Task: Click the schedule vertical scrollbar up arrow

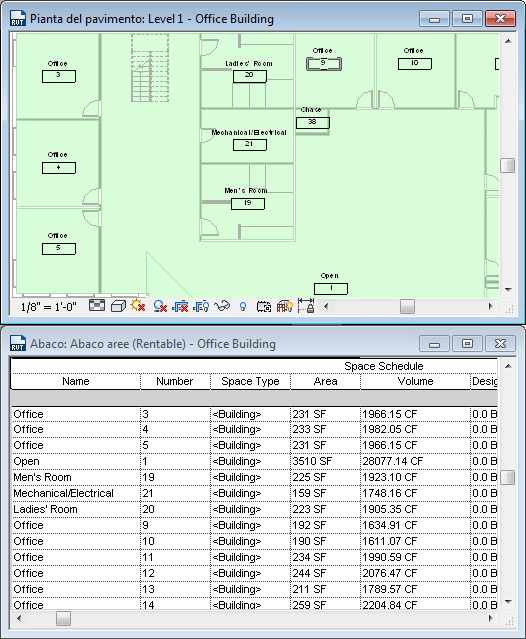Action: pyautogui.click(x=508, y=366)
